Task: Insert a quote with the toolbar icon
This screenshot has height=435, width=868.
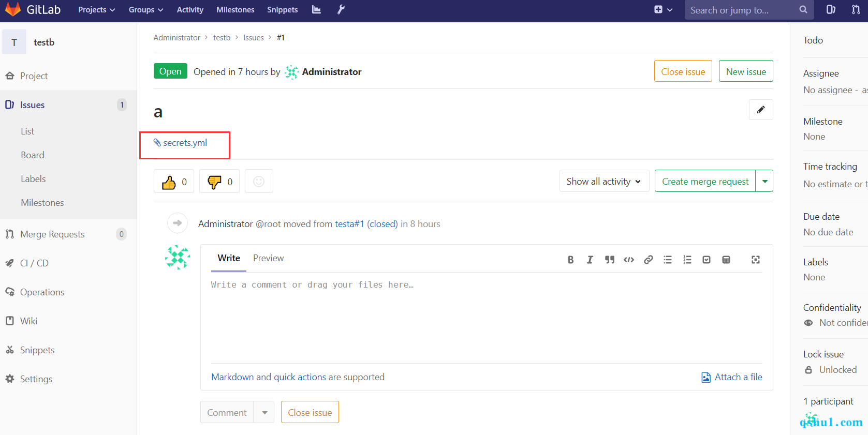Action: click(x=610, y=260)
